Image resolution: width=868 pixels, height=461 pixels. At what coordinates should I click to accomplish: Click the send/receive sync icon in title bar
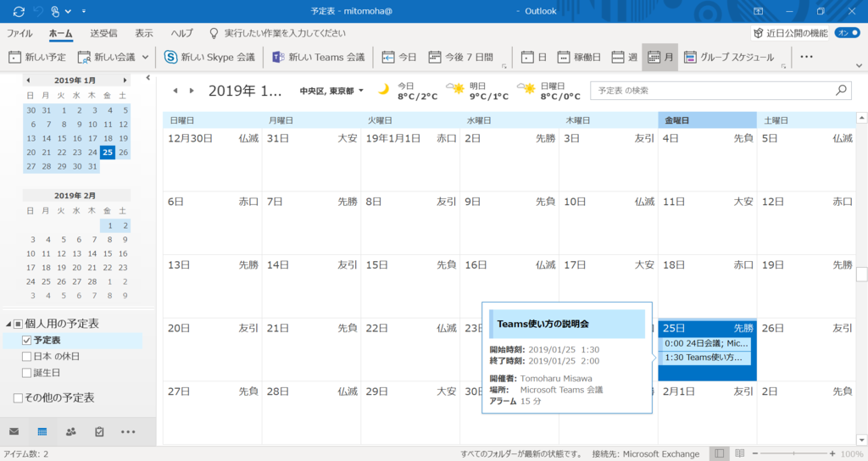pyautogui.click(x=19, y=11)
